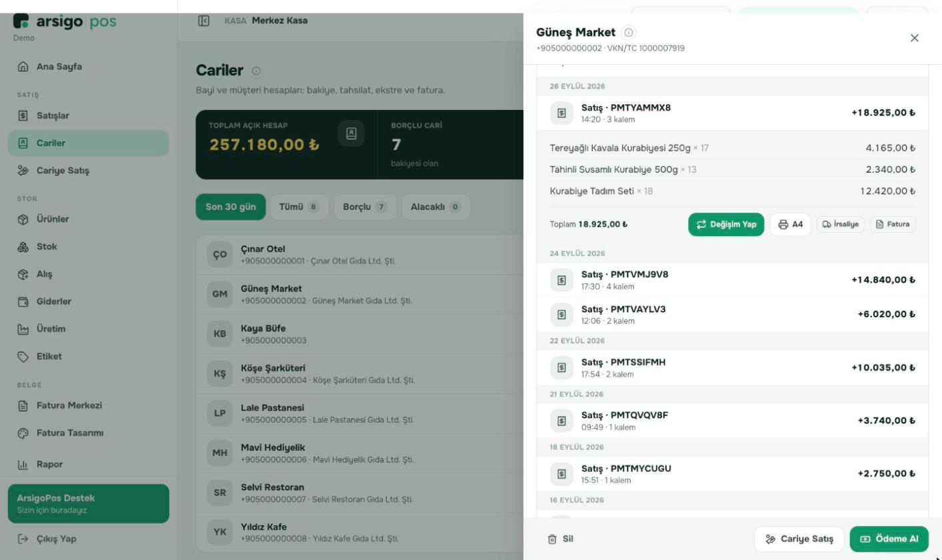Open Rapor in the sidebar
Screen dimensions: 942x560
click(89, 464)
